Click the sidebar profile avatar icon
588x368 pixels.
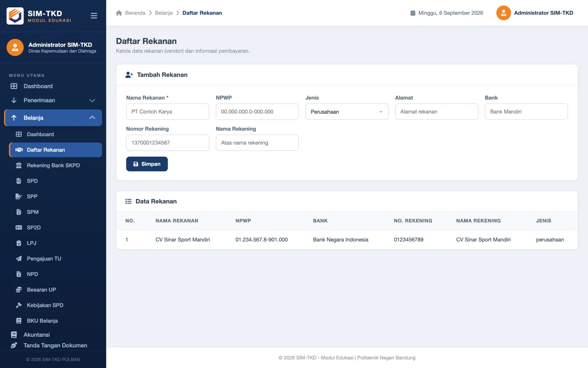tap(15, 47)
